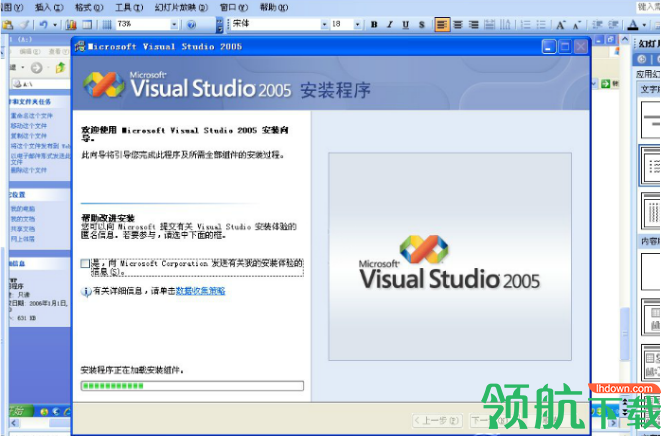Click the Explorer forward arrow icon
Image resolution: width=661 pixels, height=436 pixels.
[37, 67]
